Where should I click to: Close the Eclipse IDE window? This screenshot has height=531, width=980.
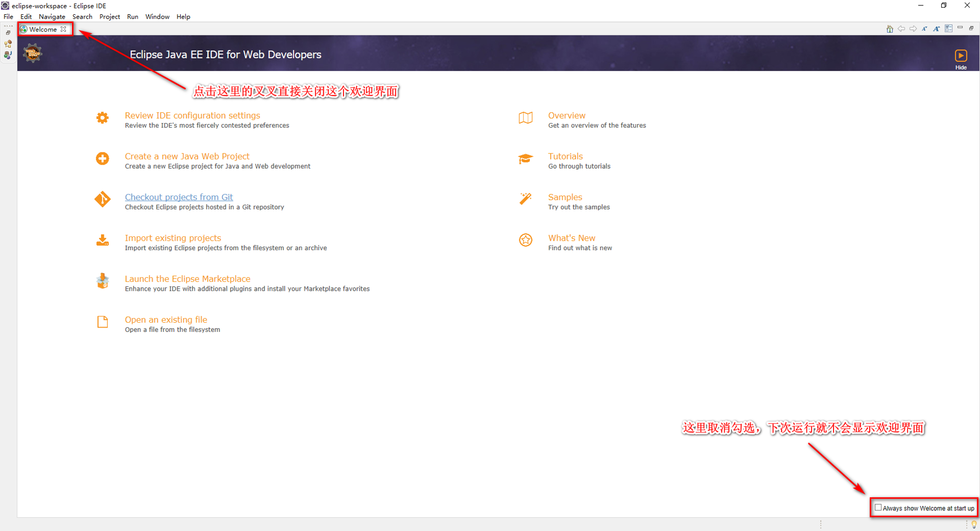tap(967, 5)
